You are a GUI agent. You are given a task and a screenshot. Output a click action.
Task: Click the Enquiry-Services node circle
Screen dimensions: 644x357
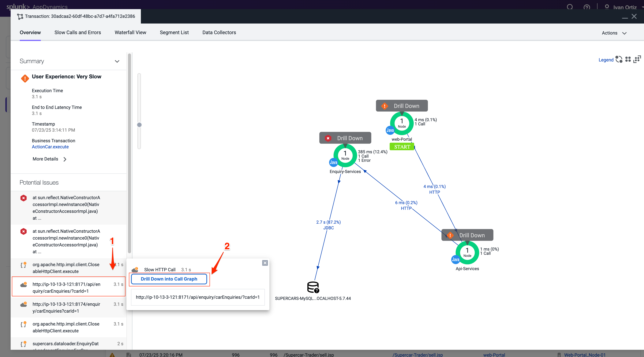[x=345, y=155]
